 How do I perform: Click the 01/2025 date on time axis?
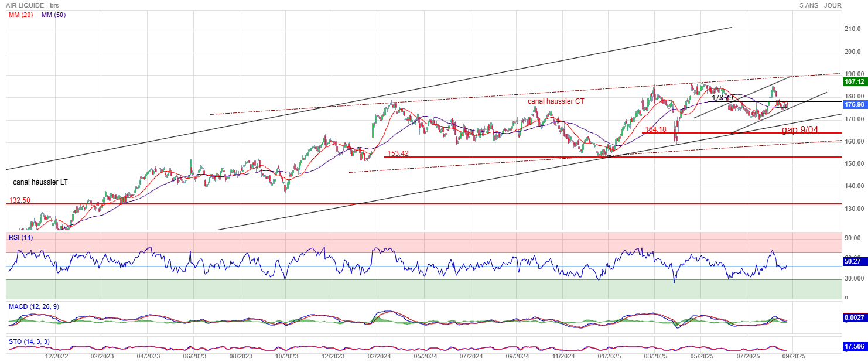(x=609, y=356)
